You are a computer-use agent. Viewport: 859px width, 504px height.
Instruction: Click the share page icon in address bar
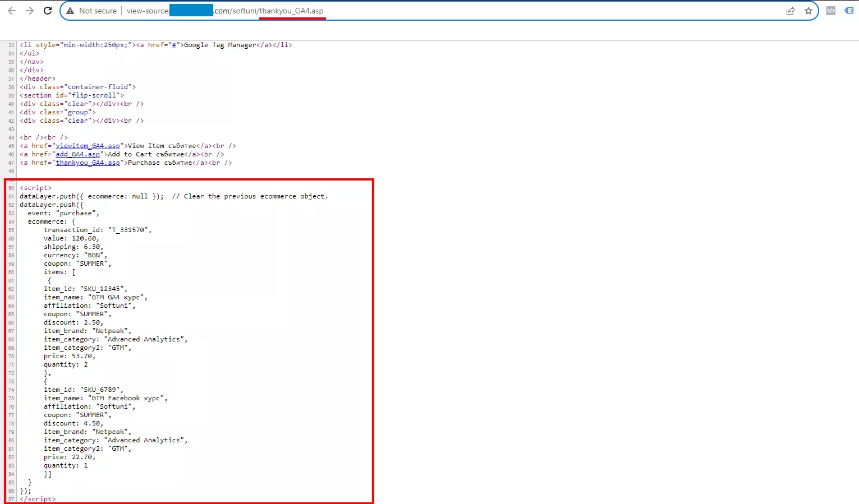click(791, 11)
